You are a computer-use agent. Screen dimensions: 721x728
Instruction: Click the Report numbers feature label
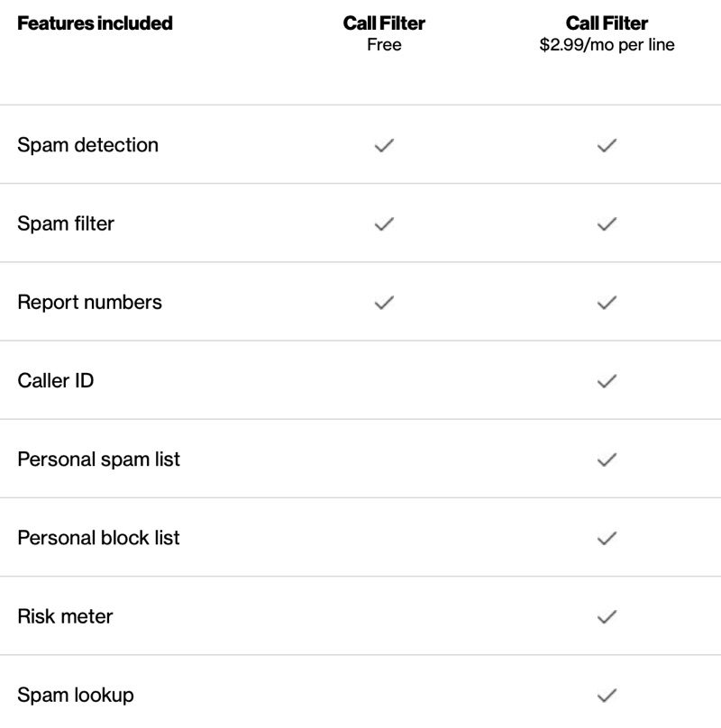pyautogui.click(x=89, y=302)
